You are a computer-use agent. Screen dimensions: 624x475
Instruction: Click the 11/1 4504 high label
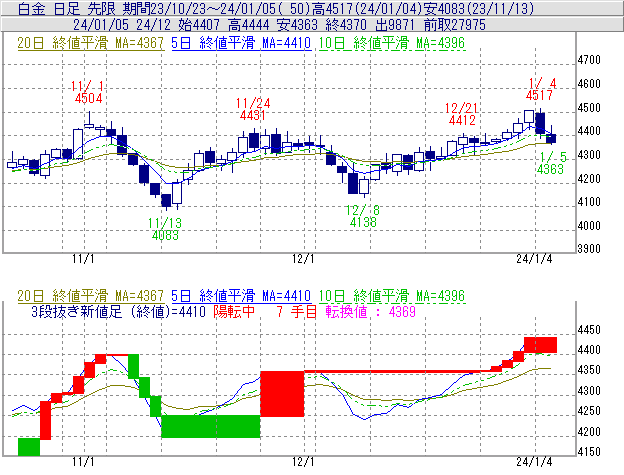(x=88, y=92)
